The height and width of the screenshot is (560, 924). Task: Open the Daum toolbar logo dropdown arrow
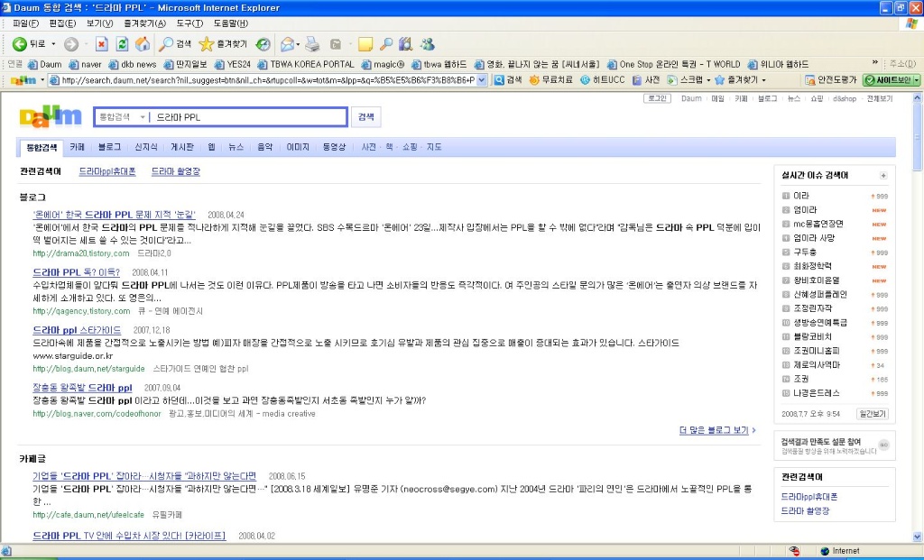coord(42,80)
